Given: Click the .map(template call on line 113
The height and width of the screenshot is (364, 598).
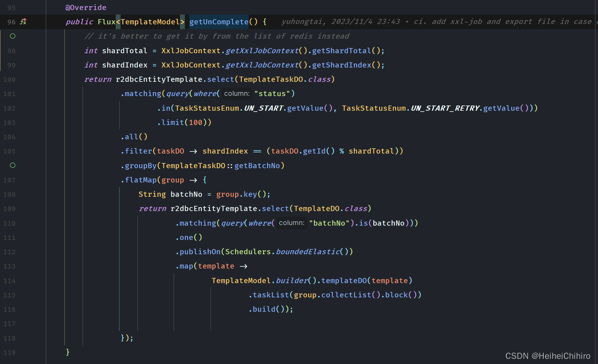Looking at the screenshot, I should click(x=205, y=266).
